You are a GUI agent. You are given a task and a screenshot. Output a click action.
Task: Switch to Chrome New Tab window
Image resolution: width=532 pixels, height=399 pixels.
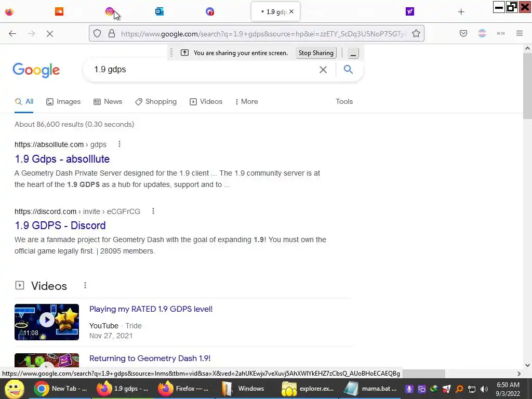coord(60,389)
